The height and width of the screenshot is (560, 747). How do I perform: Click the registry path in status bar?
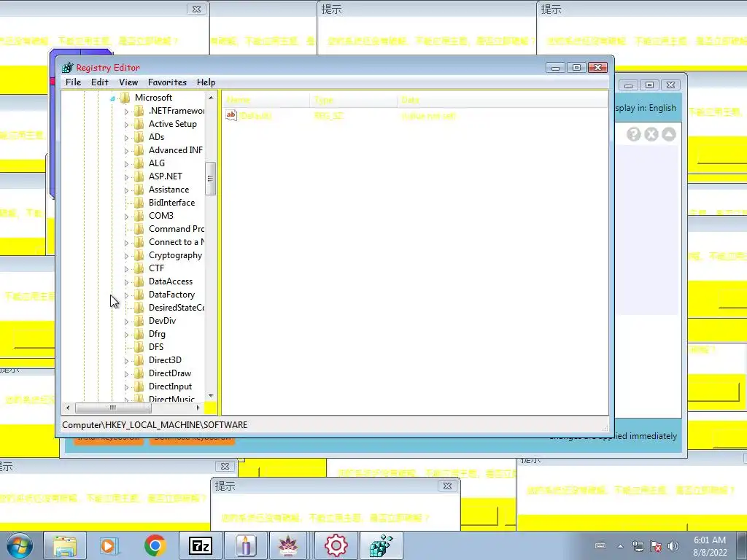coord(155,425)
